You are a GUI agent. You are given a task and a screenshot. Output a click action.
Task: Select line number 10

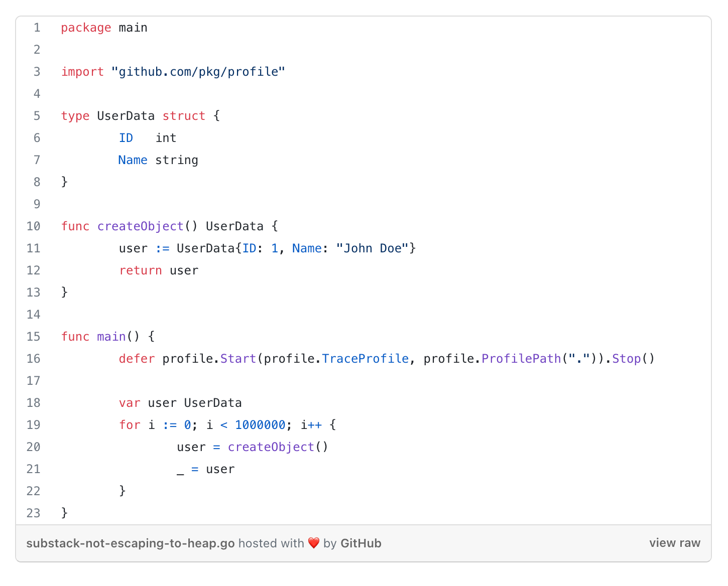pyautogui.click(x=34, y=226)
